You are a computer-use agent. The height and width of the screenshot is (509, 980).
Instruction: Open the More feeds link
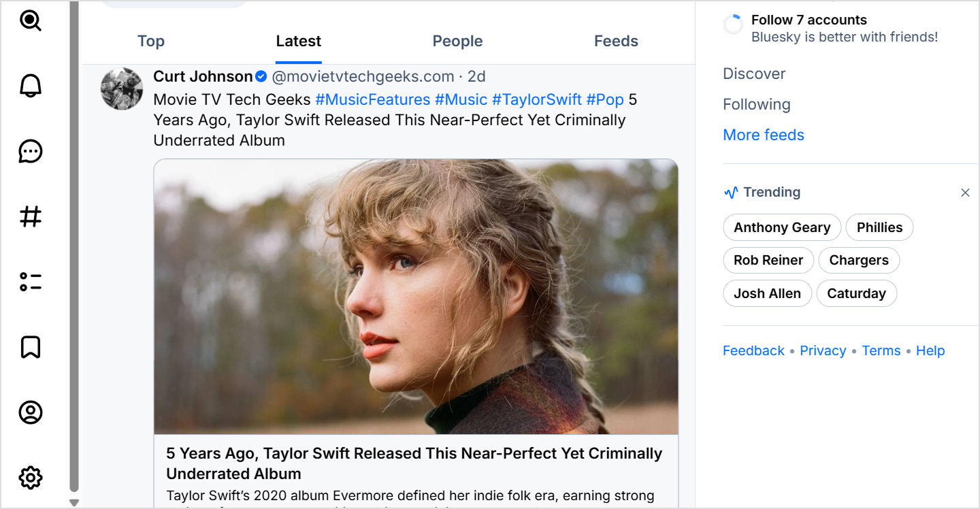coord(763,135)
